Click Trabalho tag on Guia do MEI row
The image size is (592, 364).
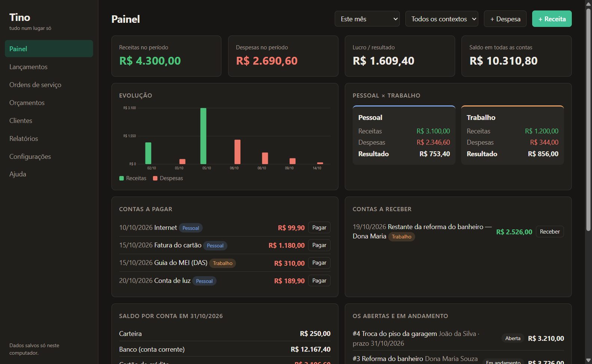tap(223, 263)
